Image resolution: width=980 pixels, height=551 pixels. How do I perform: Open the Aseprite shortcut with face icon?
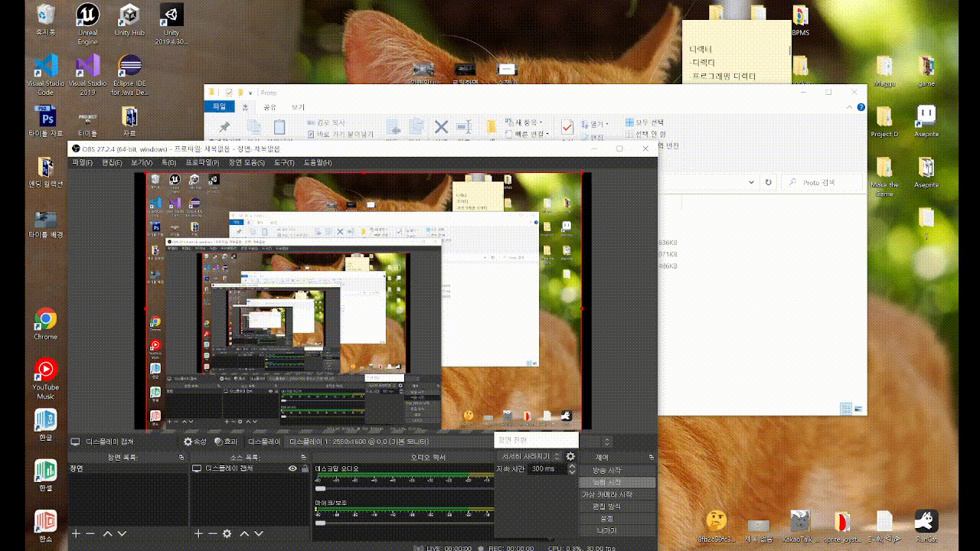tap(926, 122)
